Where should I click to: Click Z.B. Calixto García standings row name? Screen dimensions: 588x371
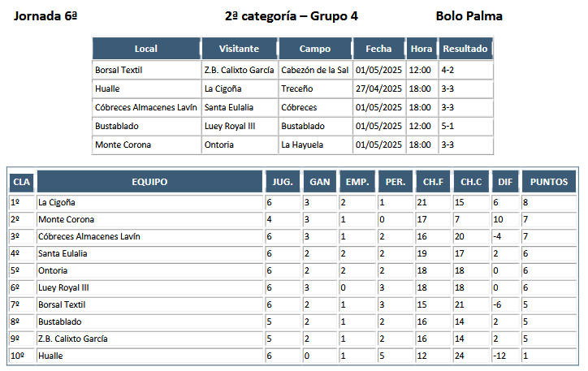(x=73, y=339)
